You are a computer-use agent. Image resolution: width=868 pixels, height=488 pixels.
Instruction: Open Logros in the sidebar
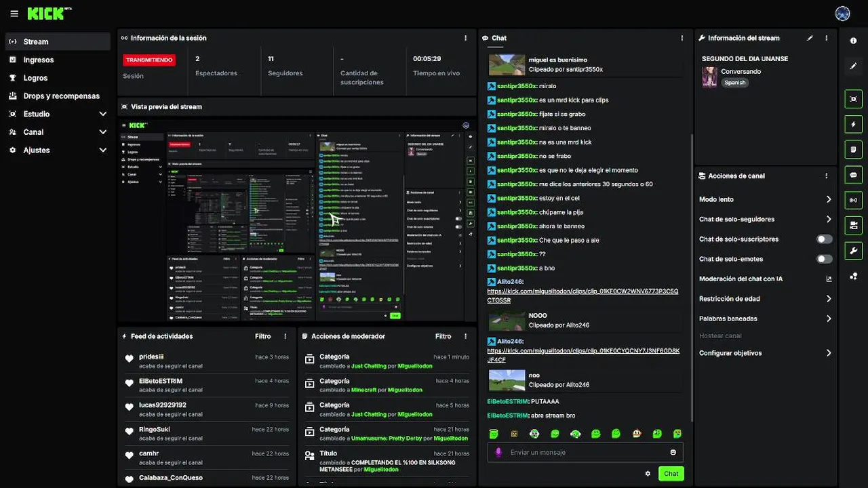[x=58, y=78]
